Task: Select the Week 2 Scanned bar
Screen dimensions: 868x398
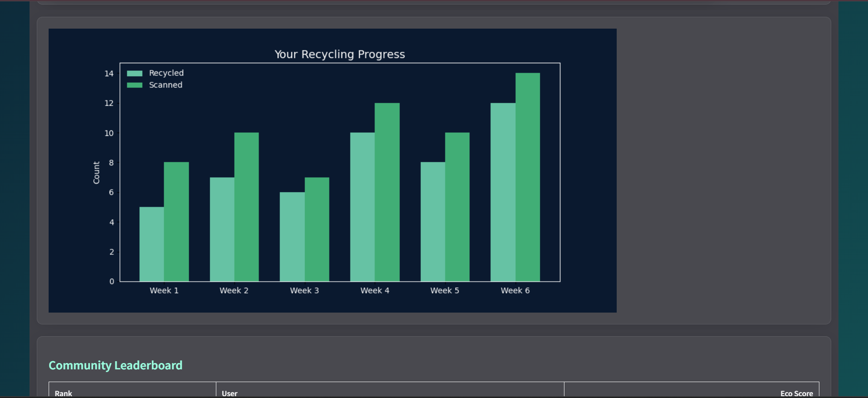Action: [x=246, y=207]
